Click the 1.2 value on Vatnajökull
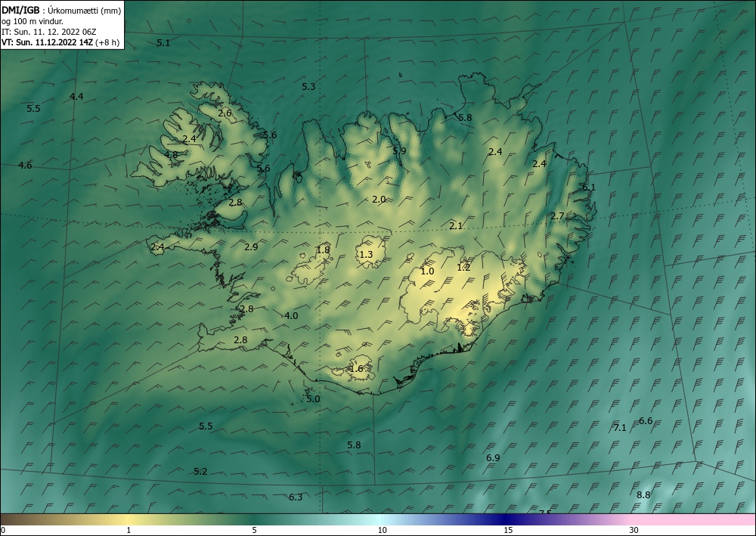 click(464, 267)
